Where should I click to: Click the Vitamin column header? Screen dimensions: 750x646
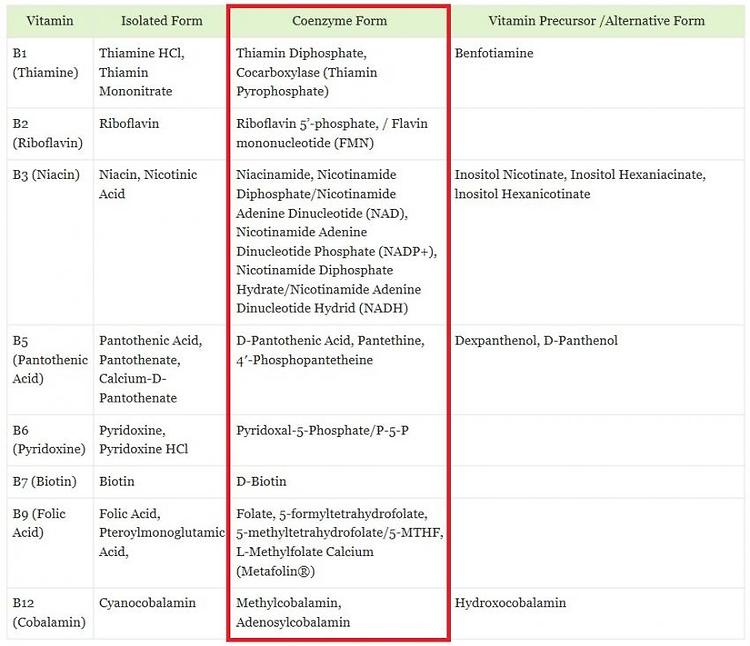pos(50,21)
